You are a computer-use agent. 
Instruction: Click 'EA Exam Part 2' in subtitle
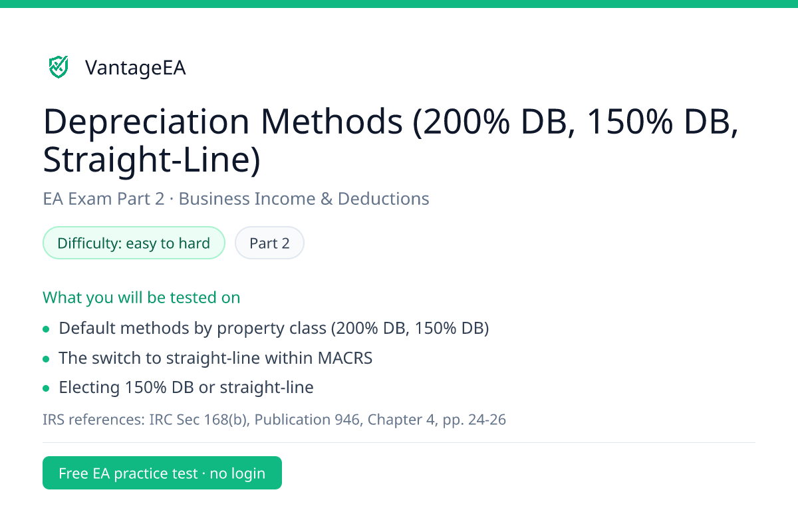tap(103, 199)
